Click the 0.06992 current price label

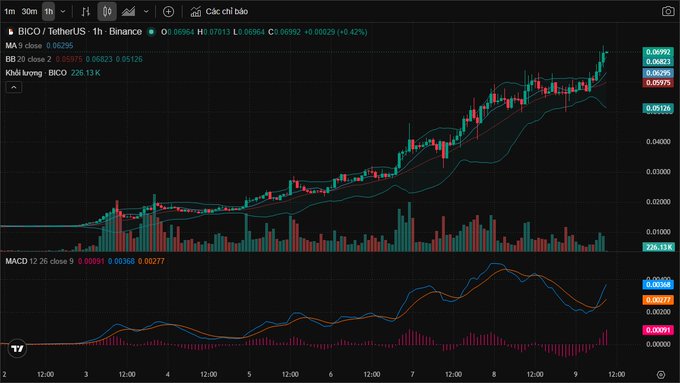[658, 52]
